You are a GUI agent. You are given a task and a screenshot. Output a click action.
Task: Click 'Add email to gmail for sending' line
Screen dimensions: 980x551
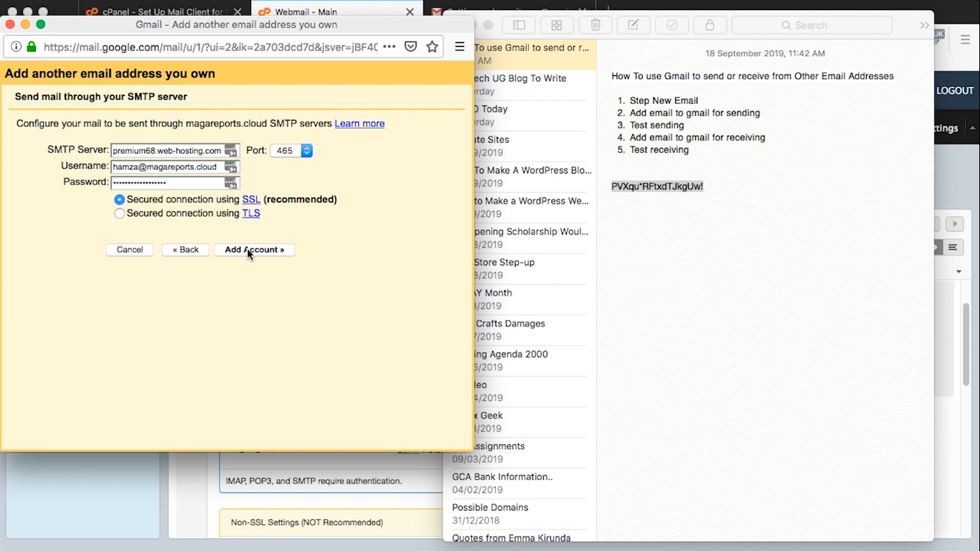click(x=694, y=113)
